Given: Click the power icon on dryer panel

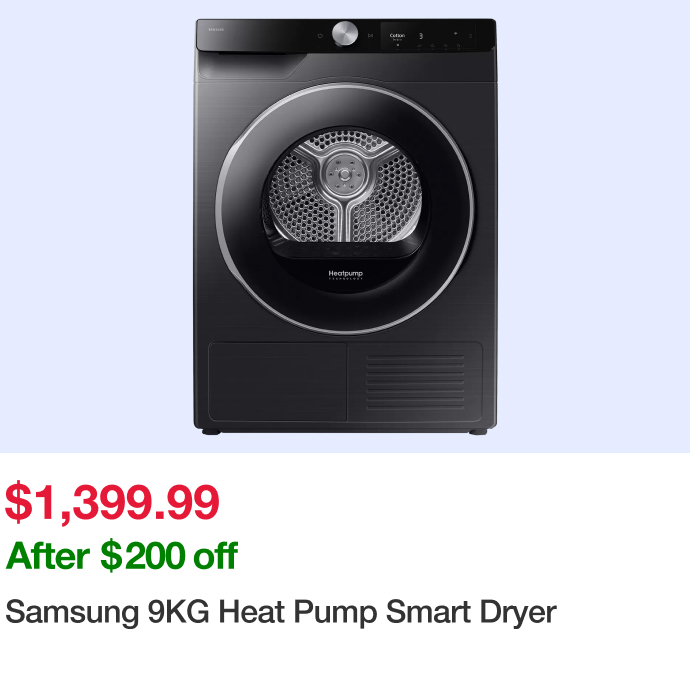Looking at the screenshot, I should [x=320, y=36].
